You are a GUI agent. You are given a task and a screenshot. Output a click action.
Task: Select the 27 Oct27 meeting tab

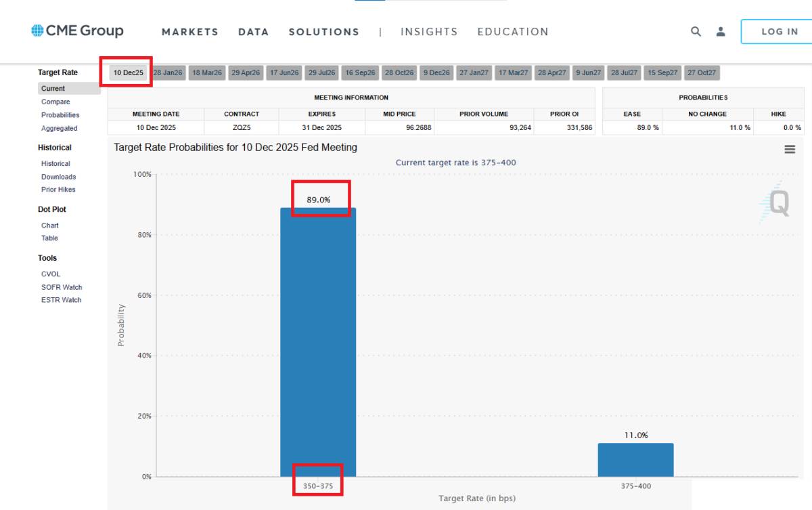[702, 73]
